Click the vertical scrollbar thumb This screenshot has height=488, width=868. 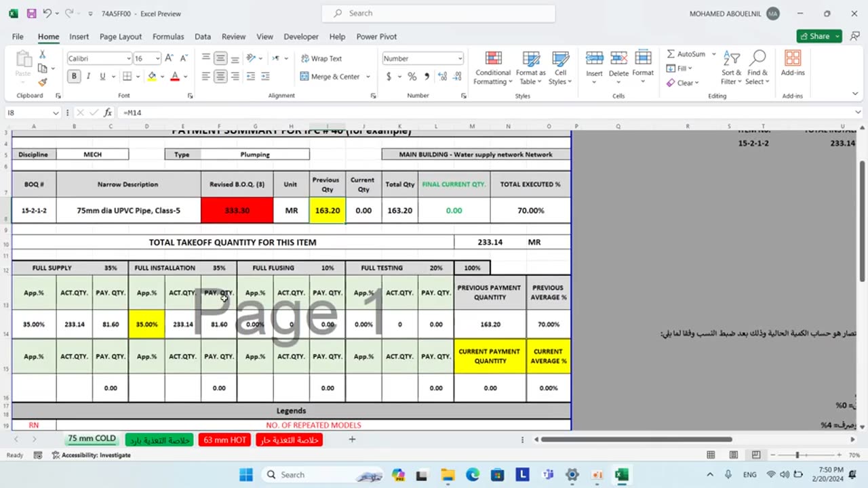(862, 220)
